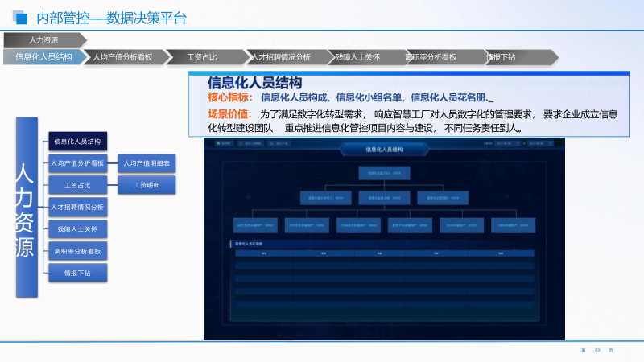Select 情报下钻 at the bottom of the tree diagram
This screenshot has height=362, width=644.
77,273
